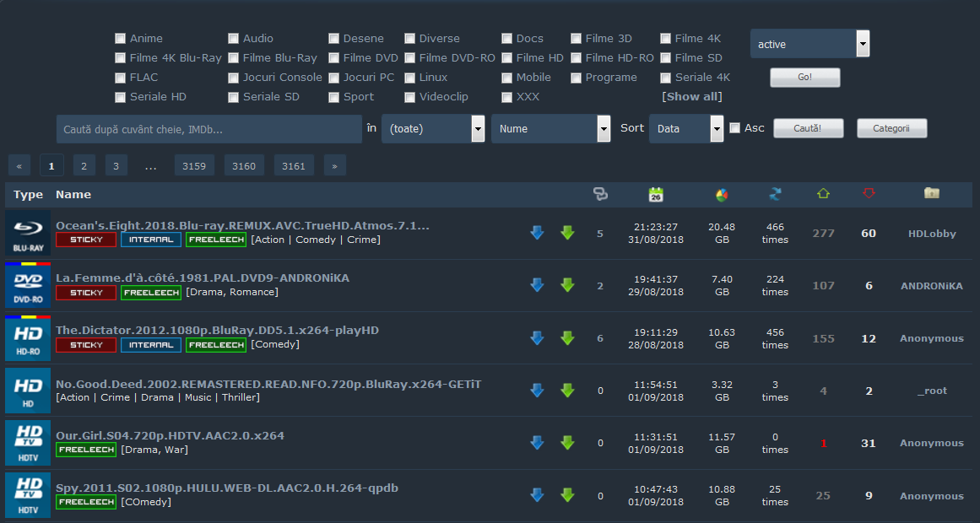Open Spy.2011.S02 torrent title link

(x=227, y=488)
